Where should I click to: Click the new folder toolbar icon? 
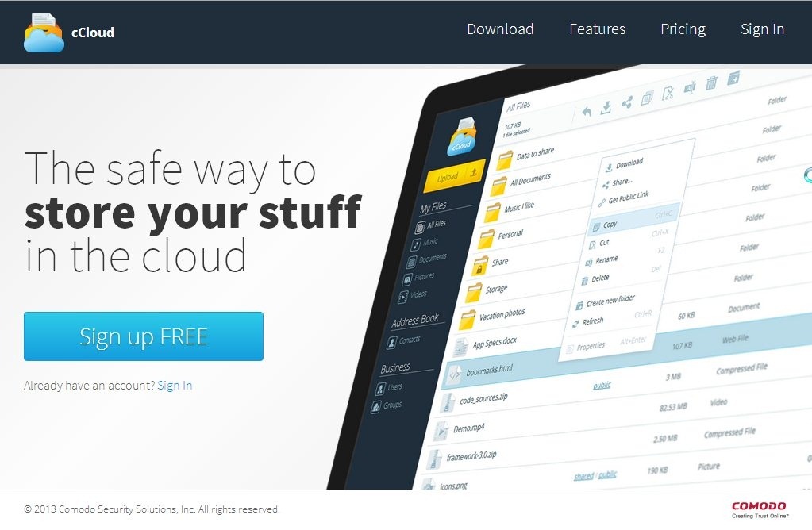(733, 79)
